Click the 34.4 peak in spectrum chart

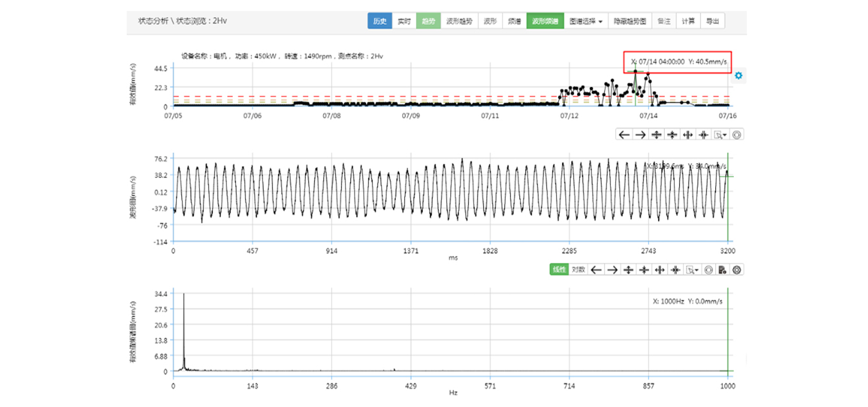(184, 295)
